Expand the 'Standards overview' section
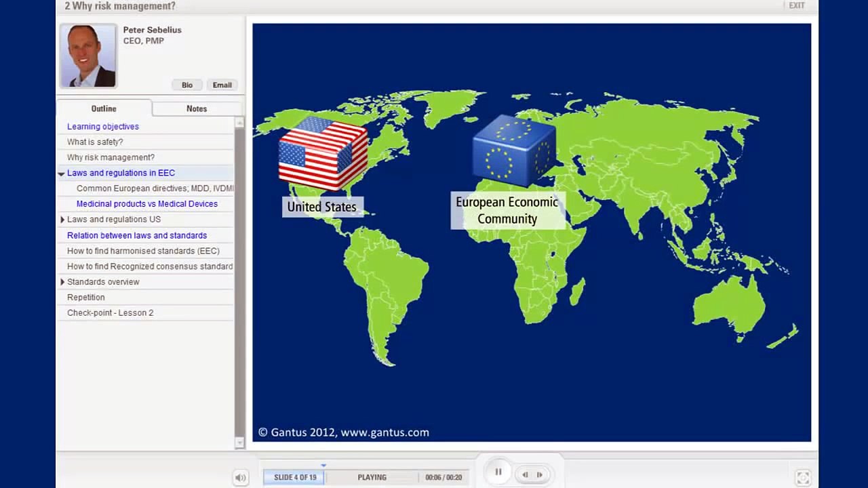 62,282
